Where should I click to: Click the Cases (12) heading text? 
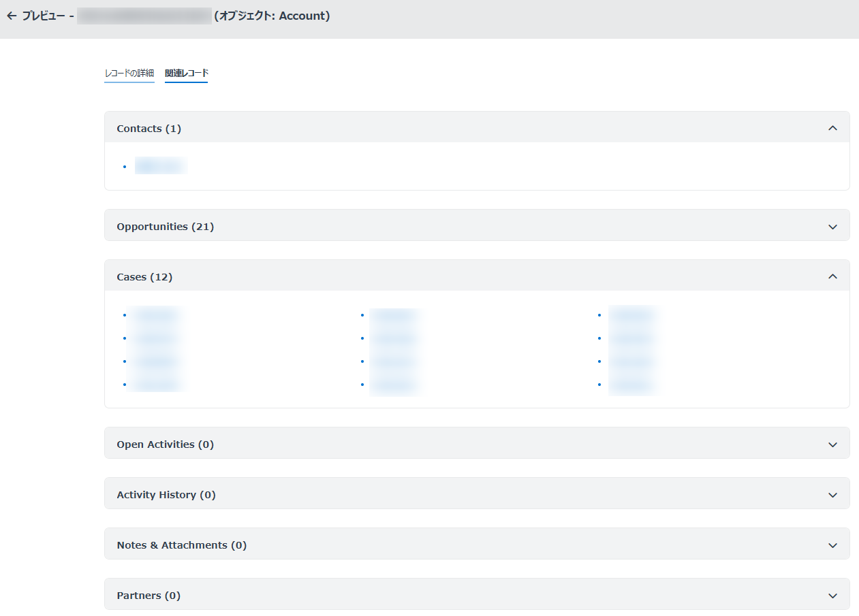(x=144, y=277)
